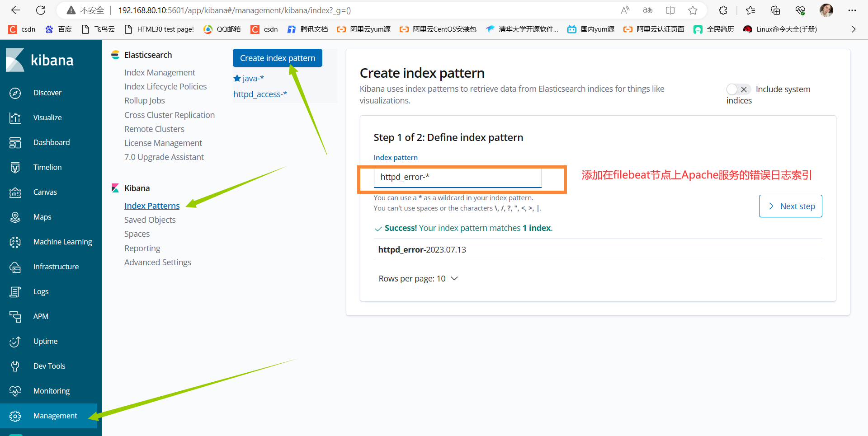The width and height of the screenshot is (868, 436).
Task: Open Saved Objects link
Action: tap(150, 220)
